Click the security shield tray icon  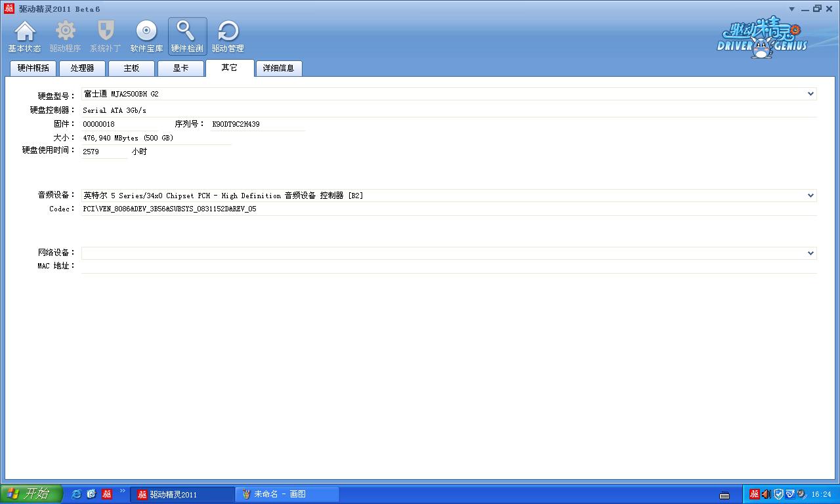tap(778, 494)
